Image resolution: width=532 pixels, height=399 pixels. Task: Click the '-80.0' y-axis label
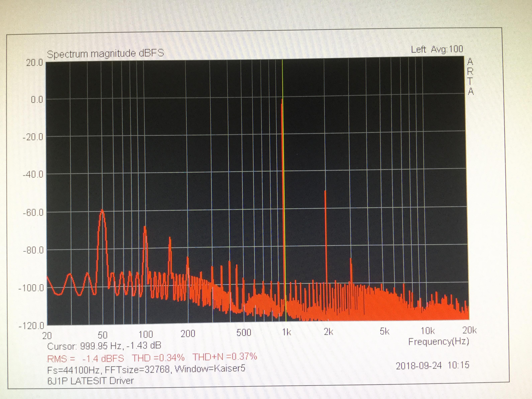tap(33, 250)
